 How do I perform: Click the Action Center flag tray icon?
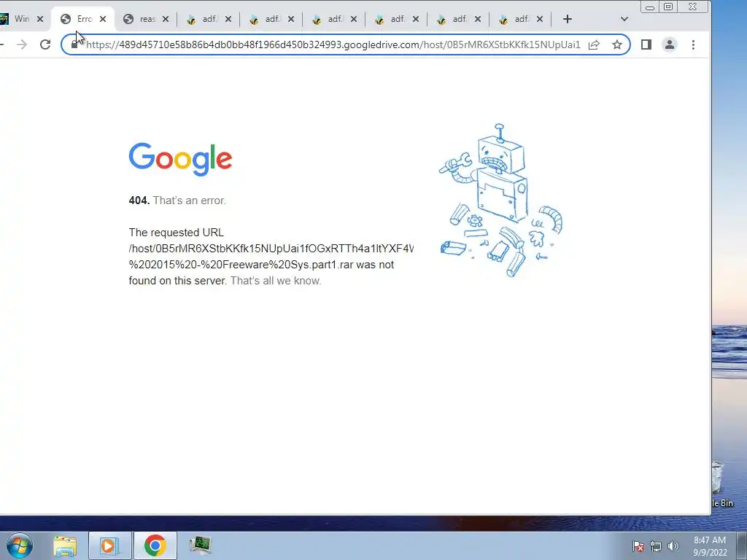point(638,546)
